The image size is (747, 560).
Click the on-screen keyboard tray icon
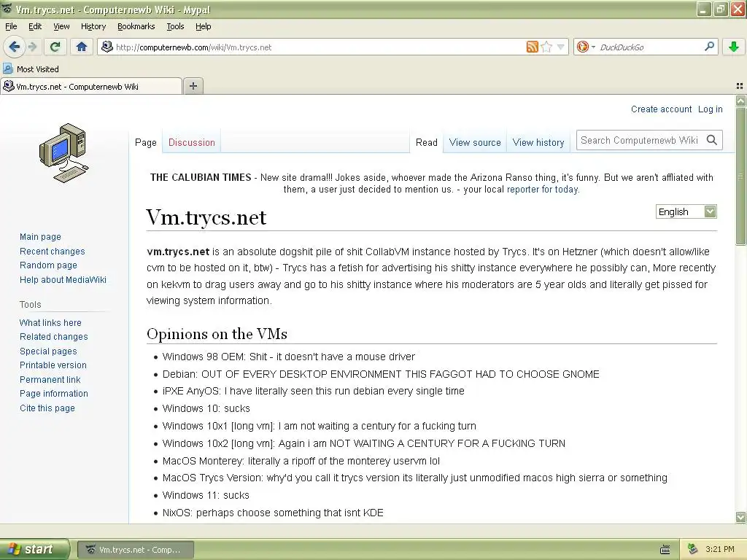pos(665,550)
